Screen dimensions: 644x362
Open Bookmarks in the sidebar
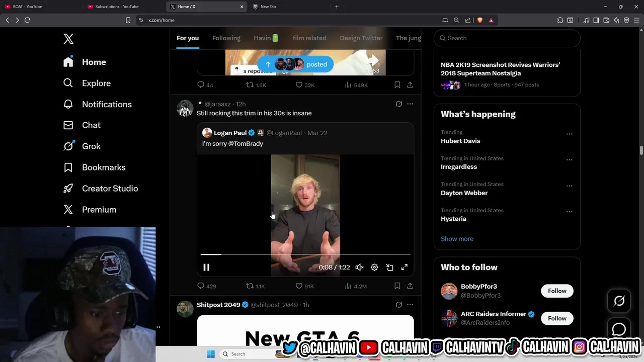click(94, 167)
